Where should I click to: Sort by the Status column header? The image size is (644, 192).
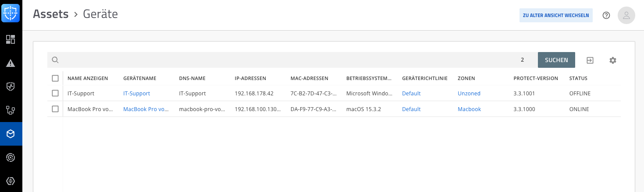point(578,78)
